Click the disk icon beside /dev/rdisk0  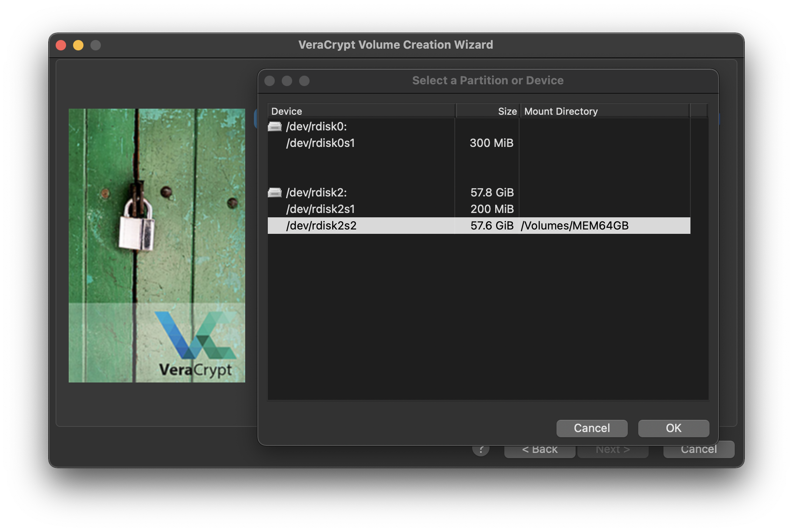tap(274, 126)
